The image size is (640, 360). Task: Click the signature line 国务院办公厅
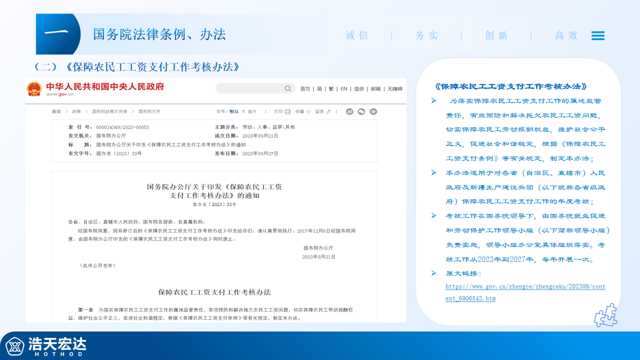pos(318,248)
